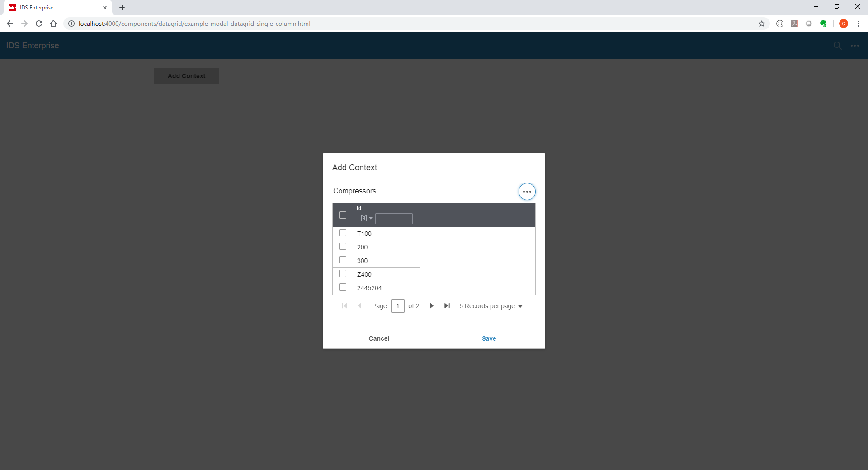The width and height of the screenshot is (868, 470).
Task: Click the Evernote extension icon
Action: point(823,23)
